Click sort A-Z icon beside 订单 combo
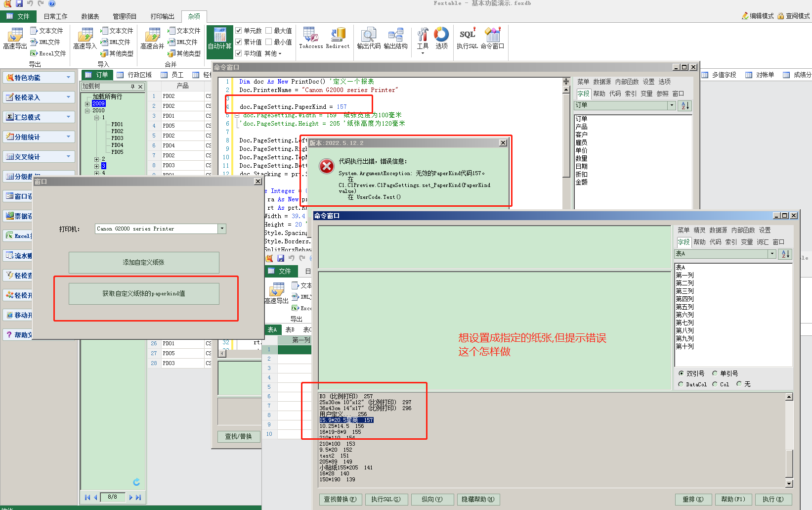The image size is (812, 510). coord(685,105)
